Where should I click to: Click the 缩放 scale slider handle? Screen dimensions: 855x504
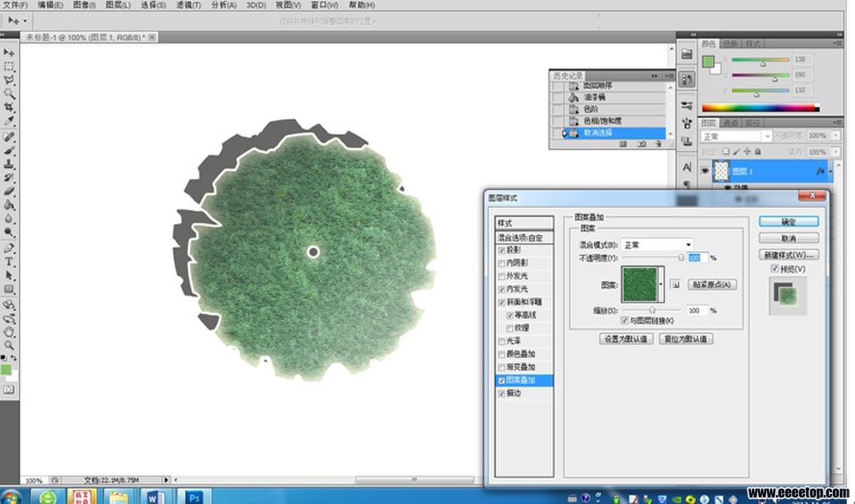coord(652,310)
